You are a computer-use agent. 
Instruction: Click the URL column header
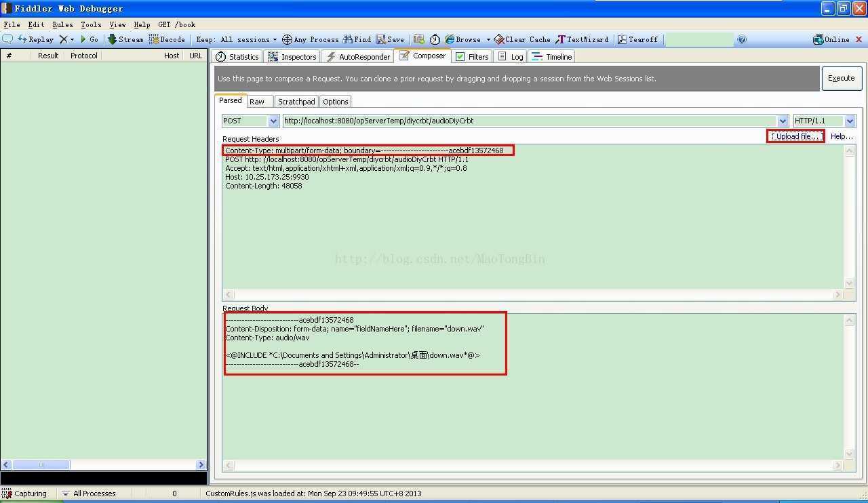195,56
